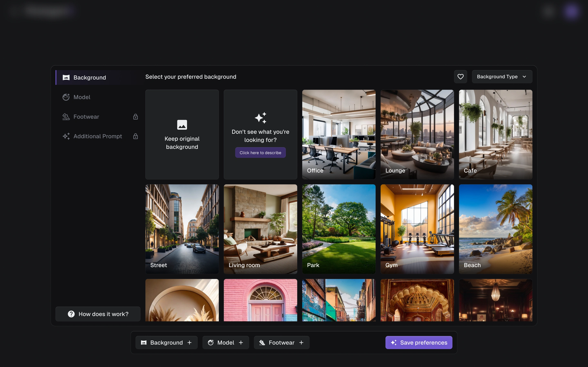Switch to the Model tab
This screenshot has width=588, height=367.
tap(82, 97)
